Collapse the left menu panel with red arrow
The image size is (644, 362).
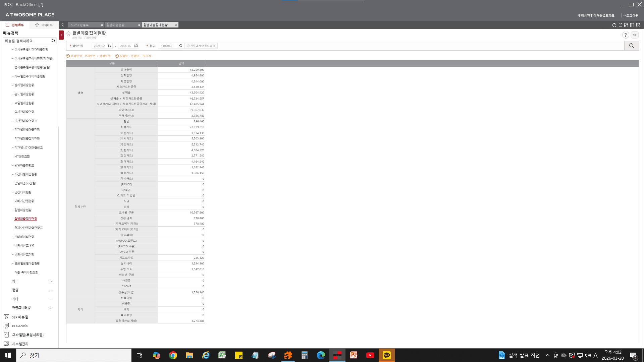click(x=61, y=35)
